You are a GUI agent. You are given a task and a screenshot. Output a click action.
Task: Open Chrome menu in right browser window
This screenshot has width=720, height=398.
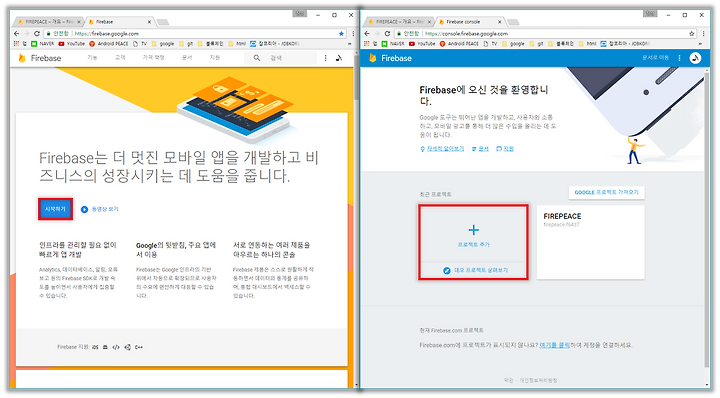pos(703,34)
